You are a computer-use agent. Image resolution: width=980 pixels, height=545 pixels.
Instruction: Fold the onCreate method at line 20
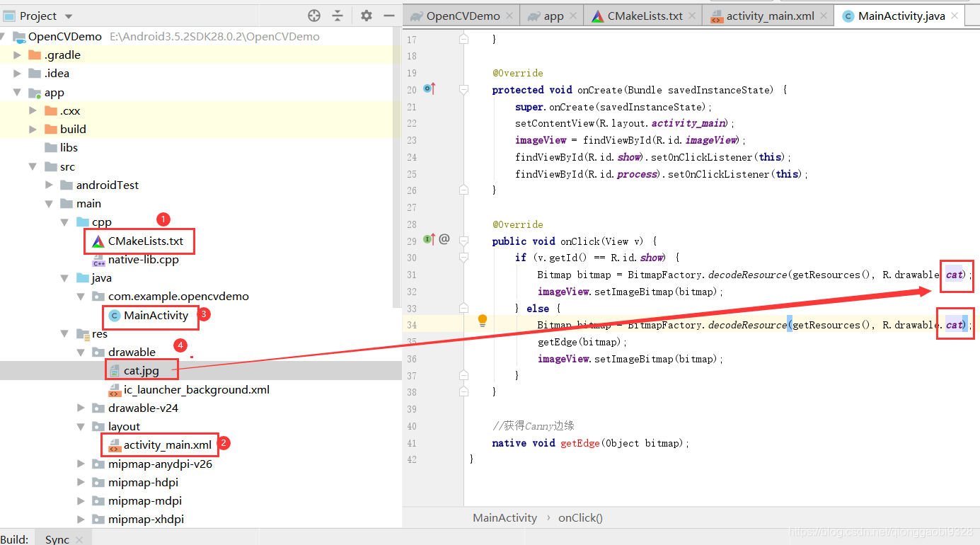coord(463,90)
